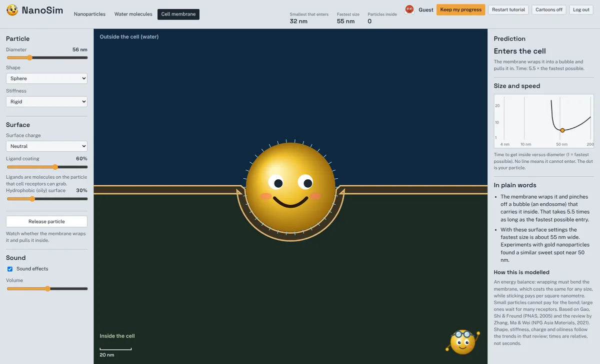The image size is (600, 364).
Task: Open the Stiffness dropdown
Action: click(46, 101)
